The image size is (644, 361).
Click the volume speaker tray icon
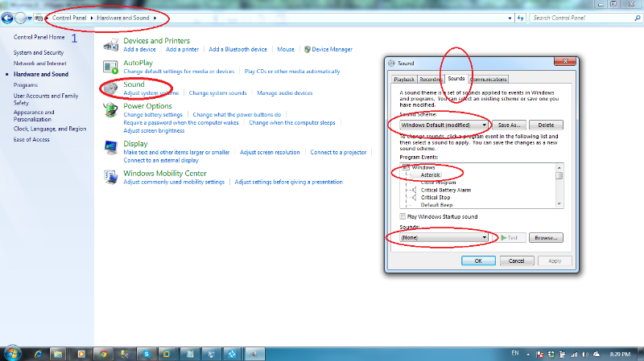click(585, 355)
